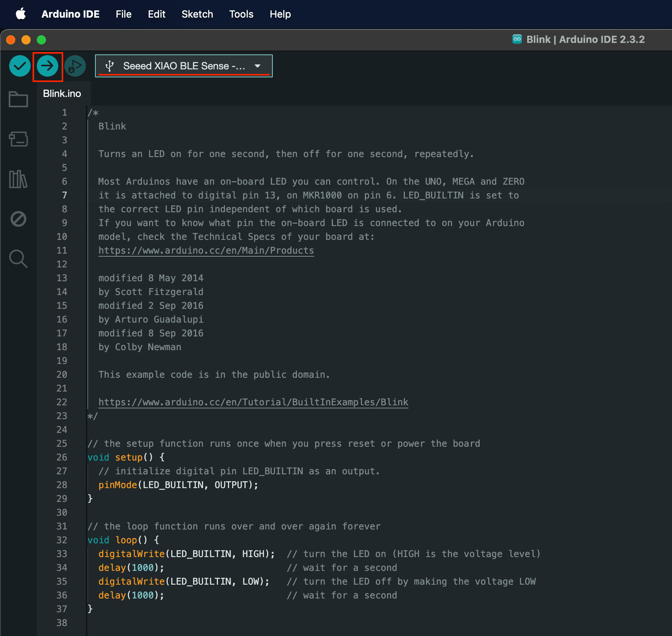Open the Search magnifier sidebar icon
Screen dimensions: 672x636
tap(18, 259)
